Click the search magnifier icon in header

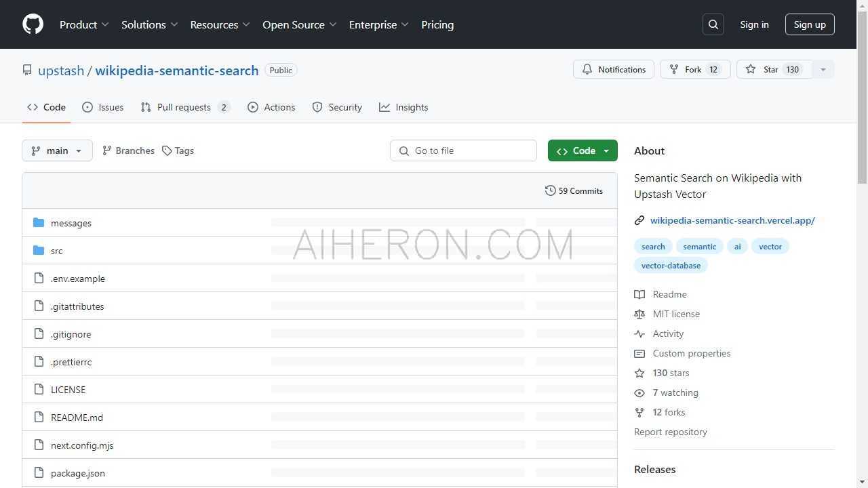coord(713,24)
